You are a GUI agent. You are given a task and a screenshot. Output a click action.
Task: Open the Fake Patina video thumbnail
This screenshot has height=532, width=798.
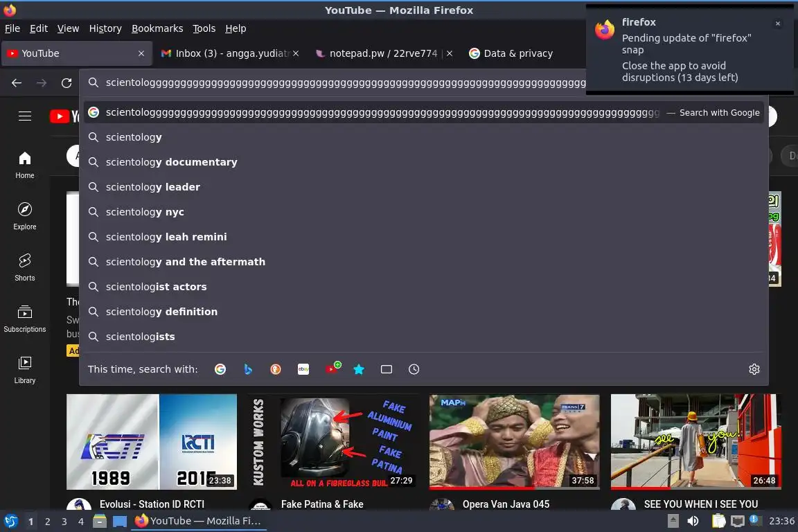[x=332, y=442]
